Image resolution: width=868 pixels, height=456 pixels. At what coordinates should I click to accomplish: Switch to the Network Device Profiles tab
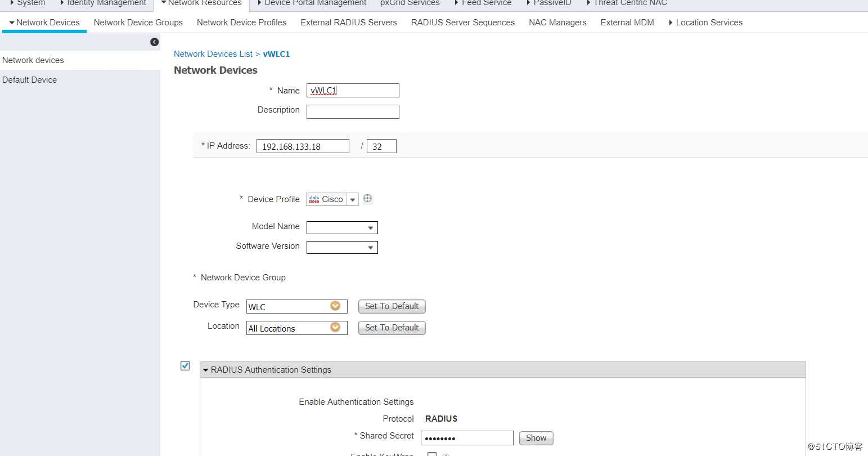tap(241, 23)
